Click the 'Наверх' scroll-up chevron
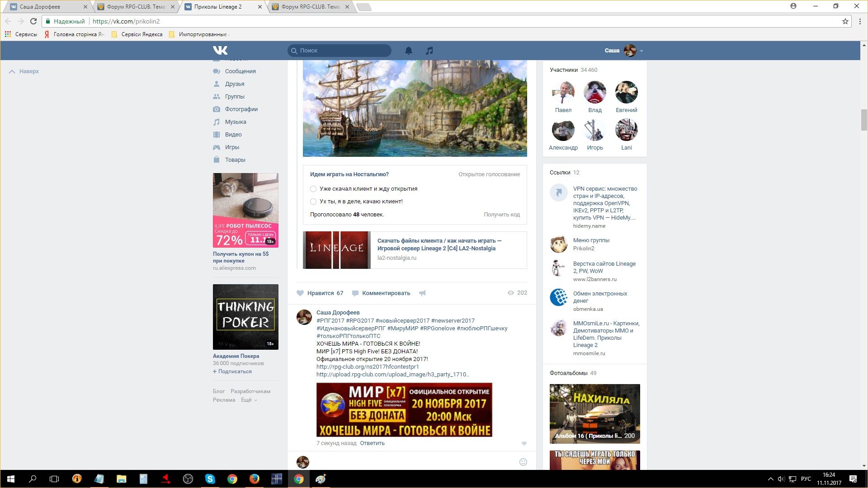Image resolution: width=868 pixels, height=488 pixels. coord(12,71)
